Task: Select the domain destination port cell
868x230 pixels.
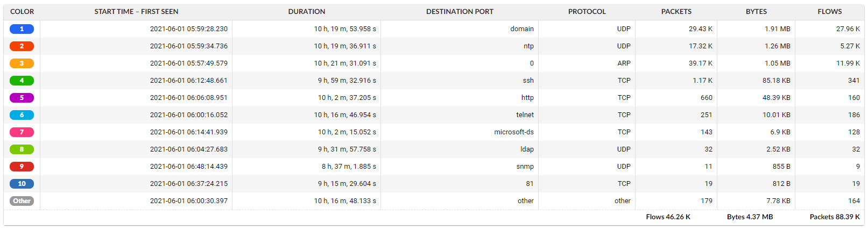Action: pos(522,29)
